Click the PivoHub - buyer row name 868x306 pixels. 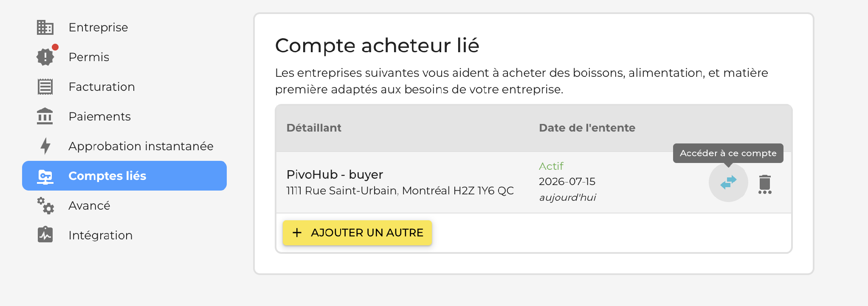tap(335, 174)
